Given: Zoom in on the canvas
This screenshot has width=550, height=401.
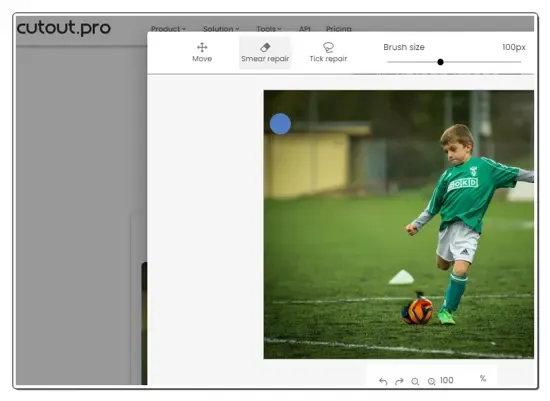Looking at the screenshot, I should 431,381.
